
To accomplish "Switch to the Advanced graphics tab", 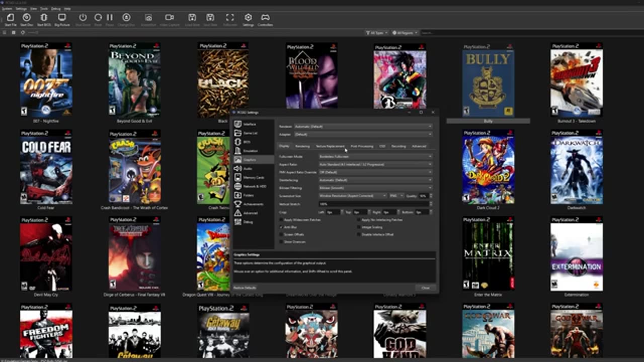I will tap(419, 146).
